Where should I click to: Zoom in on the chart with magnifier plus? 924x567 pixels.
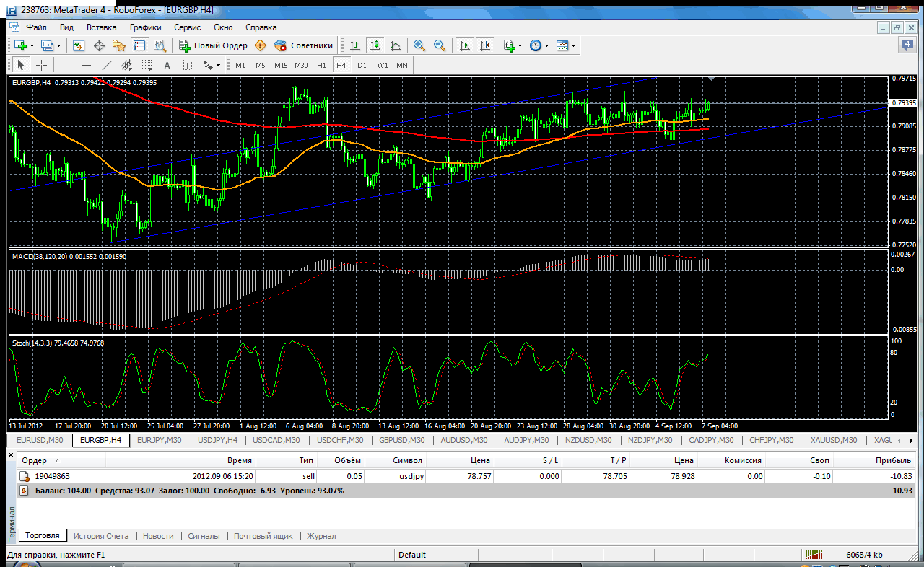click(419, 45)
